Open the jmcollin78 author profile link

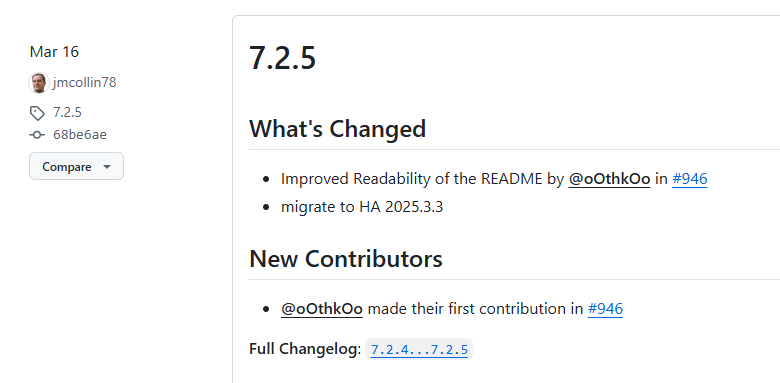click(85, 83)
